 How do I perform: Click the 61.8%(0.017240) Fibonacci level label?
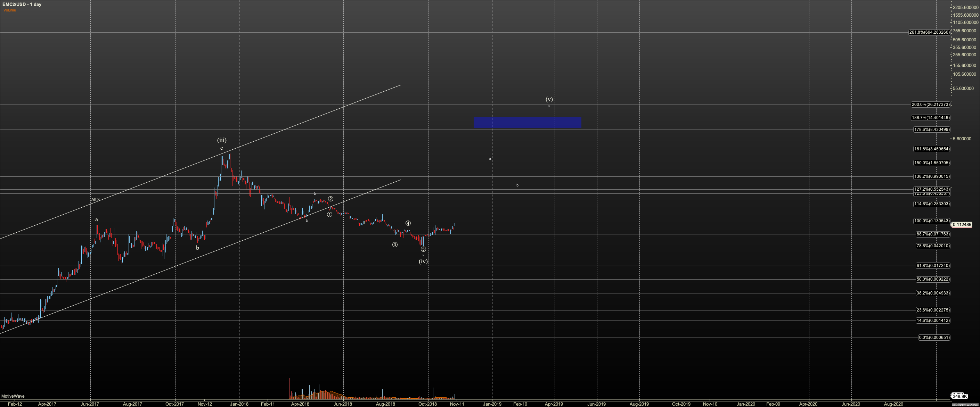pyautogui.click(x=932, y=266)
